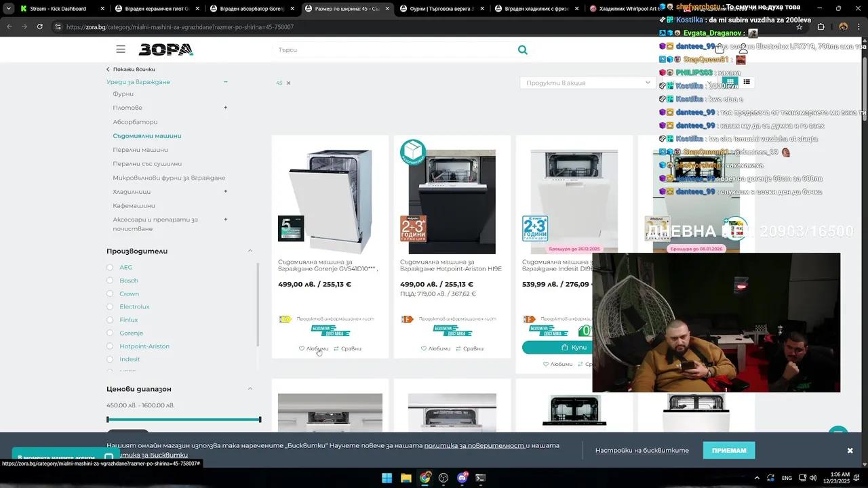Accept cookies with ПРИЕМАМ button
Screen dimensions: 868x488
(x=729, y=450)
